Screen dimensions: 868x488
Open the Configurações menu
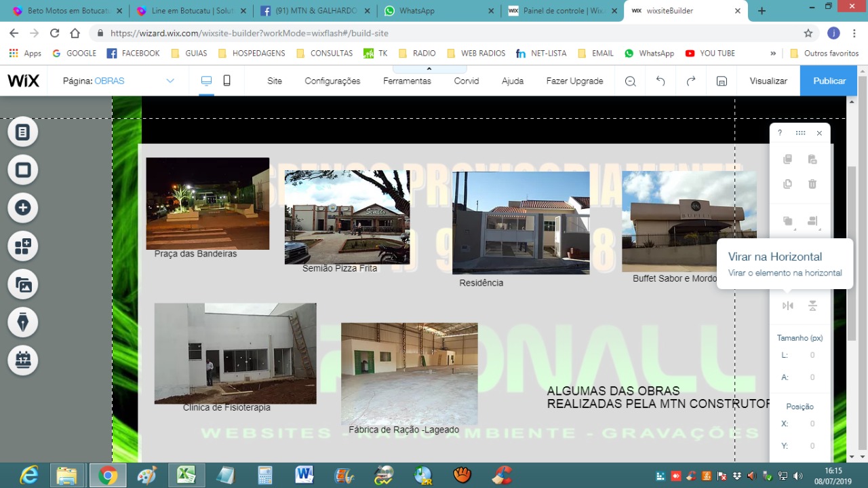tap(332, 81)
